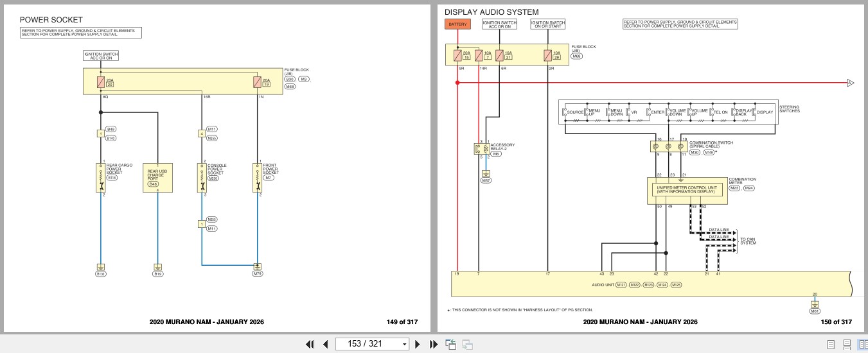Click the M79 ground connector label
Viewport: 868px width, 353px height.
pos(258,274)
